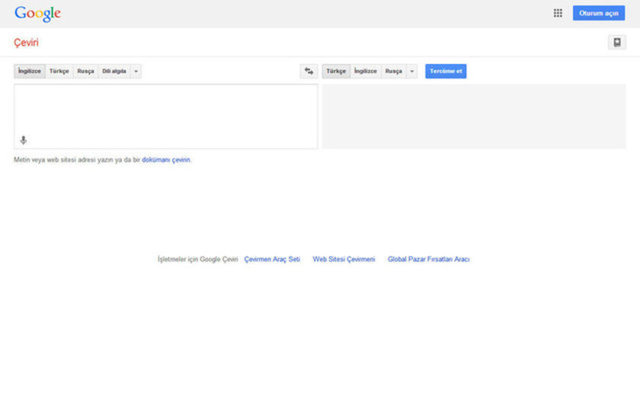Screen dimensions: 640x407
Task: Choose Türkçe as target language
Action: pos(335,71)
